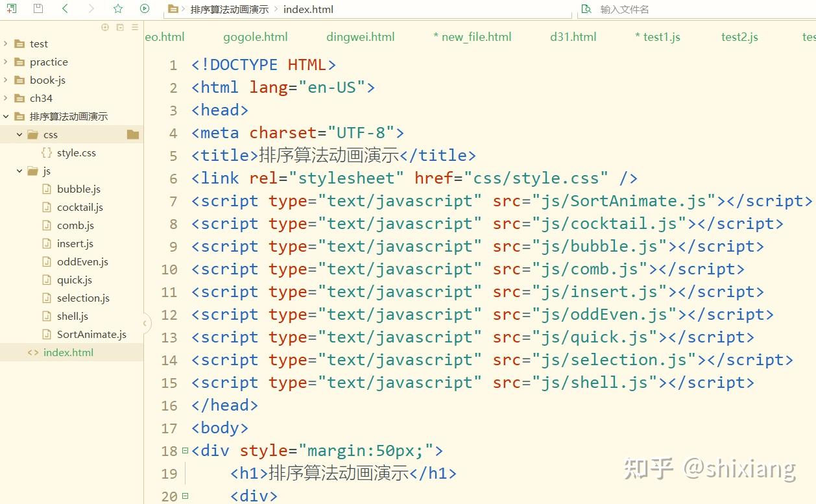The image size is (816, 504).
Task: Go back with the left arrow icon
Action: [x=64, y=8]
